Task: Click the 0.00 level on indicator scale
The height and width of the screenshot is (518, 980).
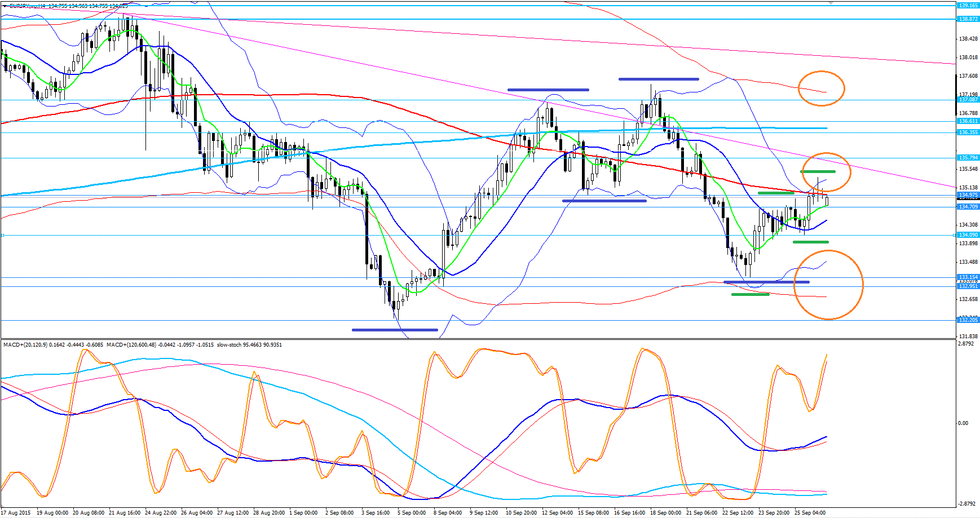Action: point(964,423)
